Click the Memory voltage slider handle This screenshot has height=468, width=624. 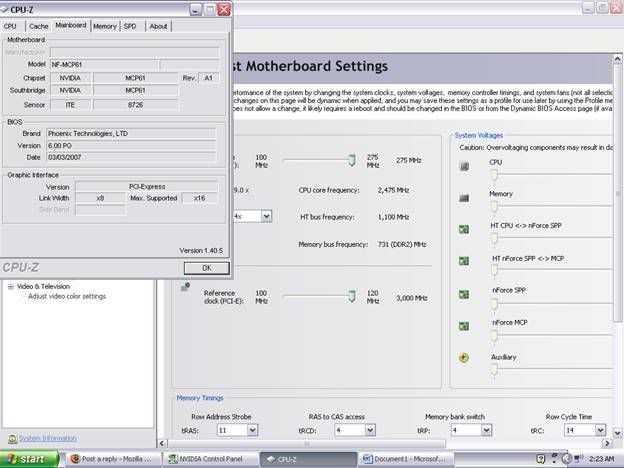tap(494, 207)
